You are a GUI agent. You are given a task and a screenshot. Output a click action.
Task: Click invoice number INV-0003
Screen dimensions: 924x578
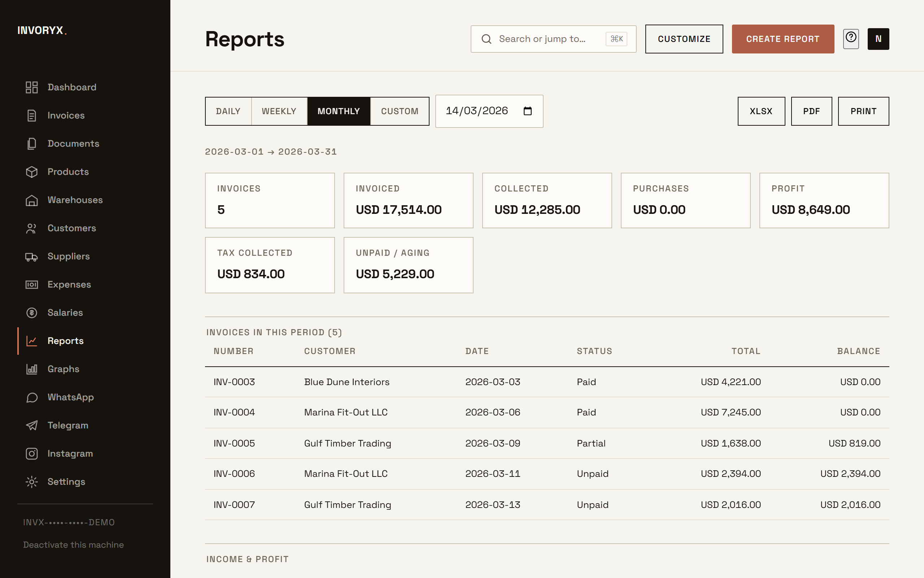click(234, 382)
